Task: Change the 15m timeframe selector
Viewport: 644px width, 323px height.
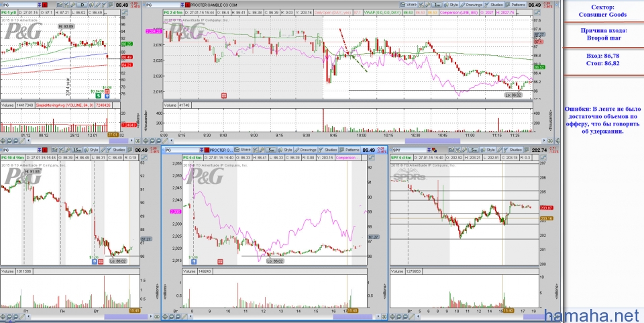Action: (76, 150)
